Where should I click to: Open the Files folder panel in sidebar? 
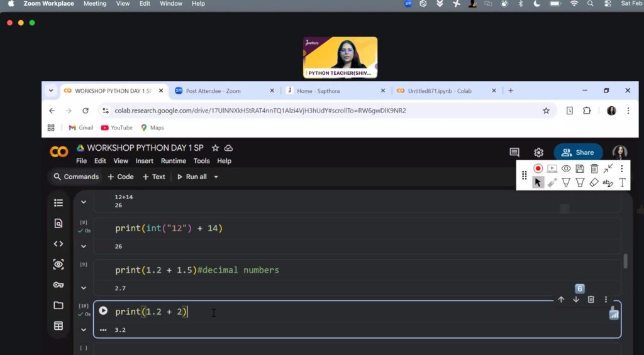[x=58, y=305]
